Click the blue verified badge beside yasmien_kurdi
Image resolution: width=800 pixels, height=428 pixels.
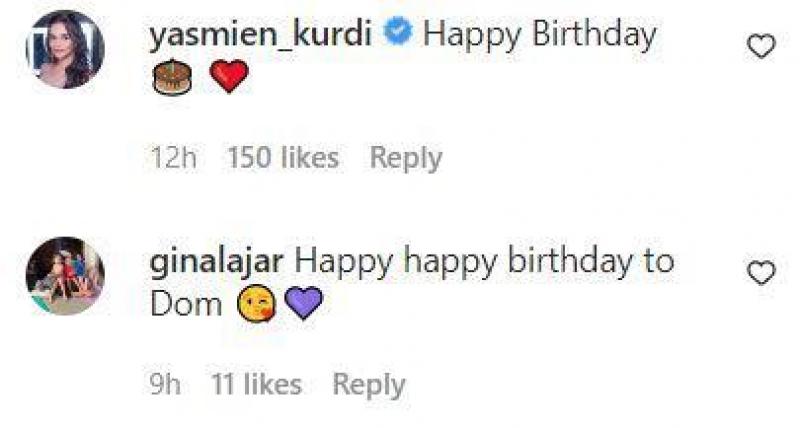coord(398,32)
